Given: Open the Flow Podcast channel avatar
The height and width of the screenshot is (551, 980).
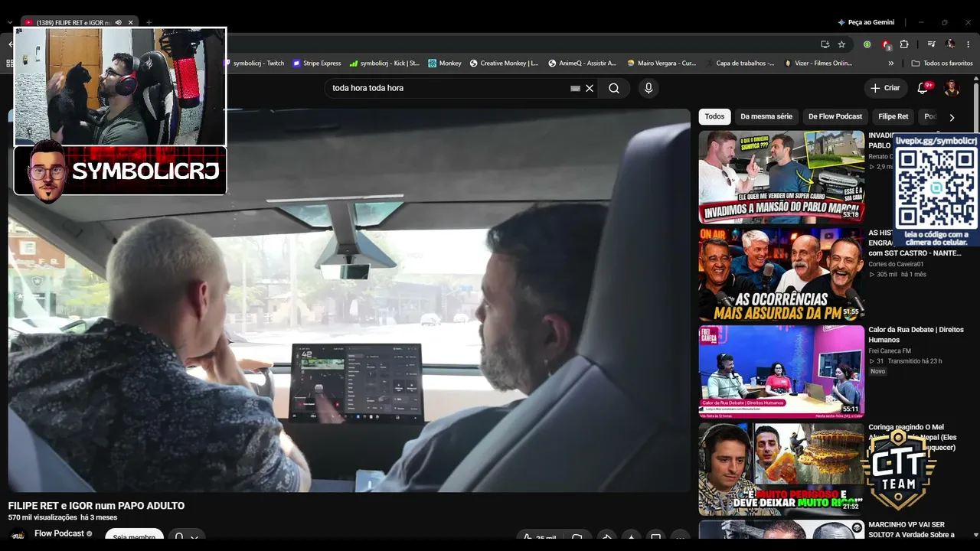Looking at the screenshot, I should pos(18,536).
